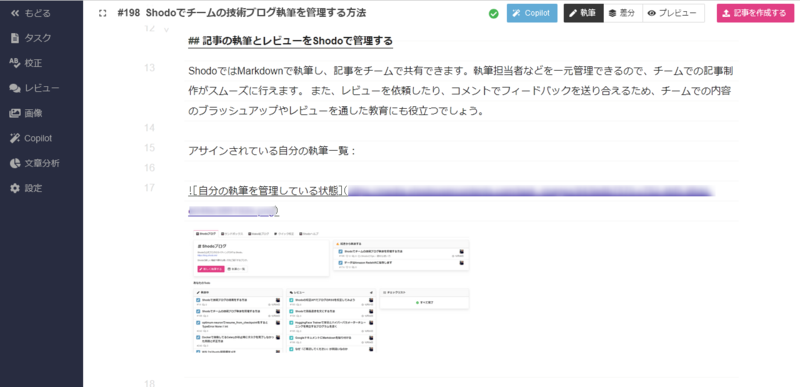Click the 記事を作成する button

pos(755,13)
